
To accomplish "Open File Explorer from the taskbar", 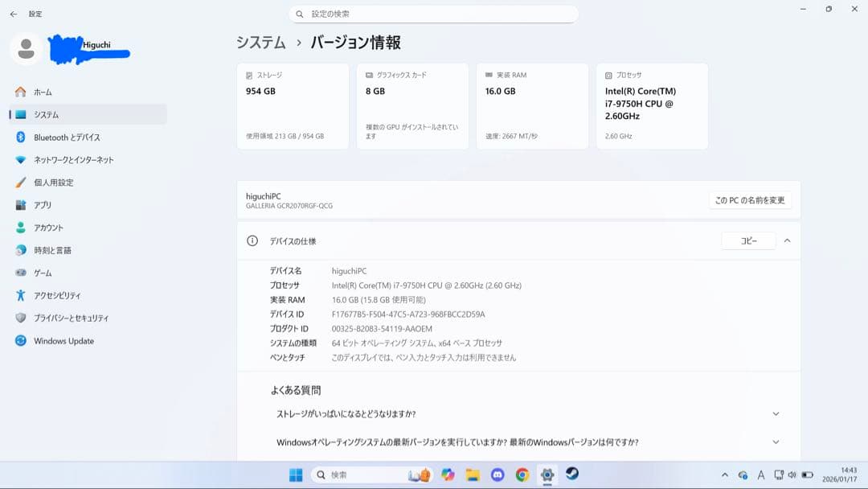I will 472,474.
